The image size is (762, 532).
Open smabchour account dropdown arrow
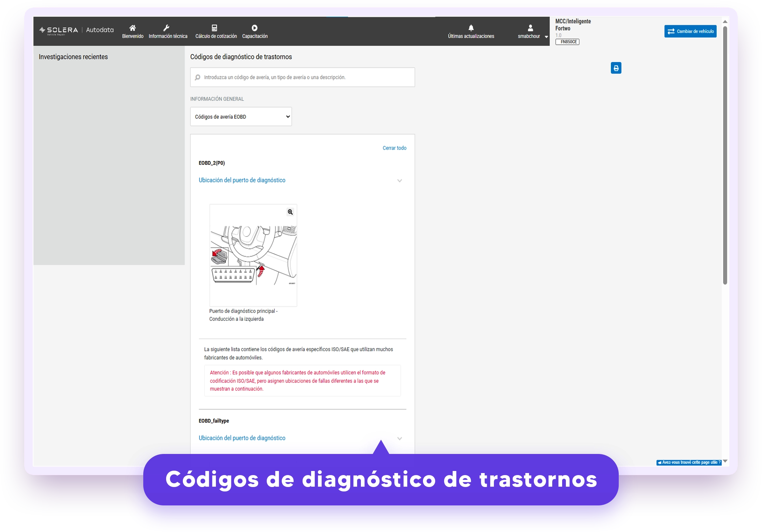(546, 37)
